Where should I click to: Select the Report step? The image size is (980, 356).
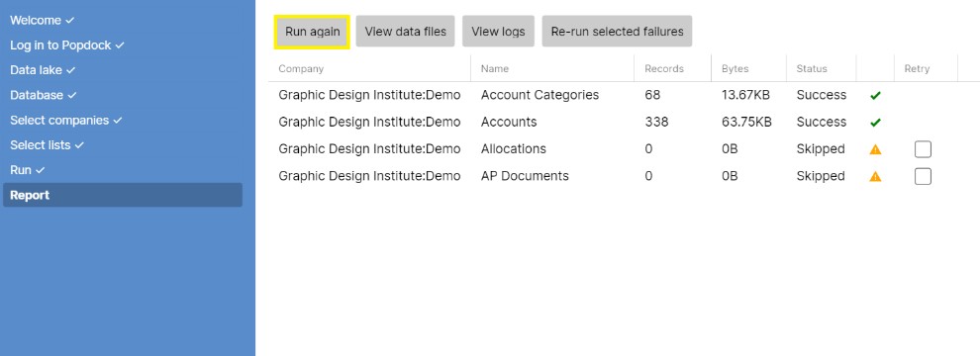(x=123, y=195)
